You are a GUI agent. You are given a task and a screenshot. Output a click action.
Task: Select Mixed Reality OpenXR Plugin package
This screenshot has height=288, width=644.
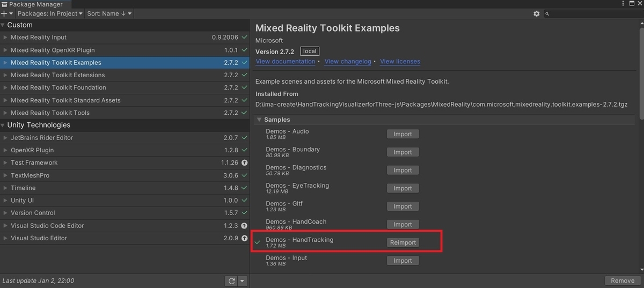[x=125, y=50]
